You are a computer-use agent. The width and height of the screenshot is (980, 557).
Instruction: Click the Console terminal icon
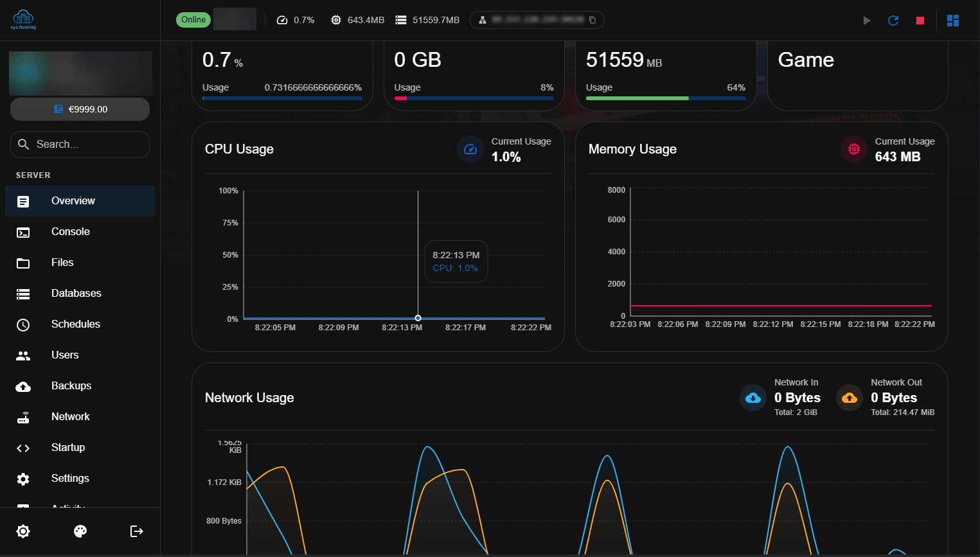[23, 233]
